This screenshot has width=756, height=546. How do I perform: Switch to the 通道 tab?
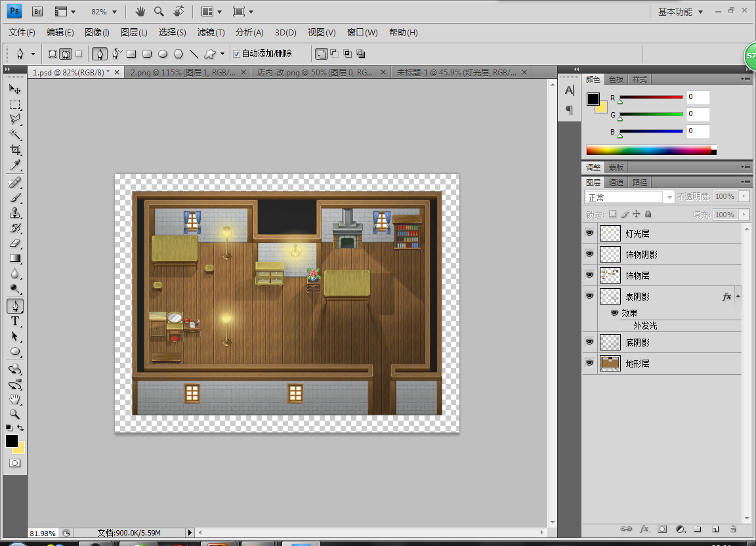[616, 182]
